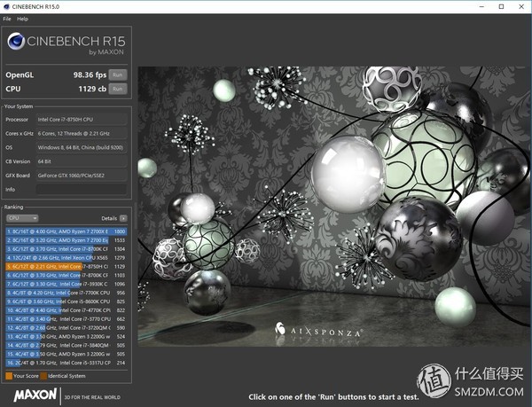This screenshot has width=532, height=407.
Task: Select rank 12 i7-3720QM row
Action: coord(66,328)
